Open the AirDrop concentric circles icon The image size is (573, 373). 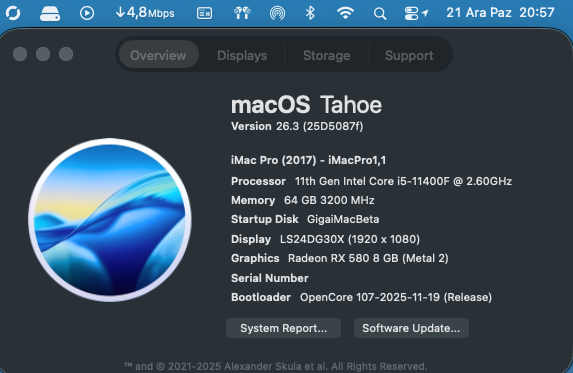pyautogui.click(x=277, y=14)
